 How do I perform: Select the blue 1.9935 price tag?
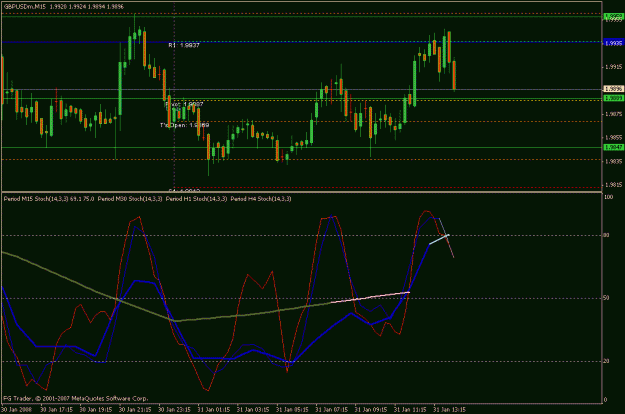point(613,43)
